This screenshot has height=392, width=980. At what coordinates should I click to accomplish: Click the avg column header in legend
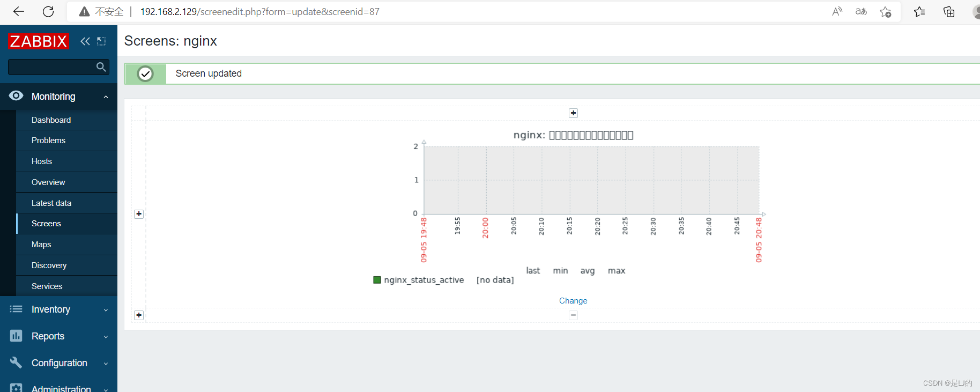coord(588,271)
